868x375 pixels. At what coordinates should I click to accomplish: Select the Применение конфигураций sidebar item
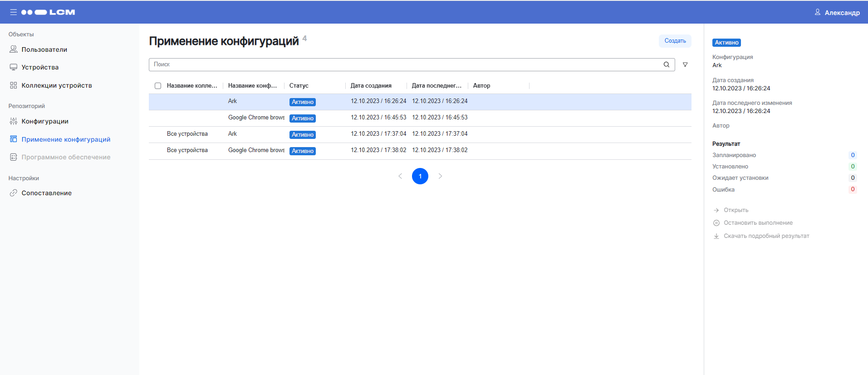point(66,139)
